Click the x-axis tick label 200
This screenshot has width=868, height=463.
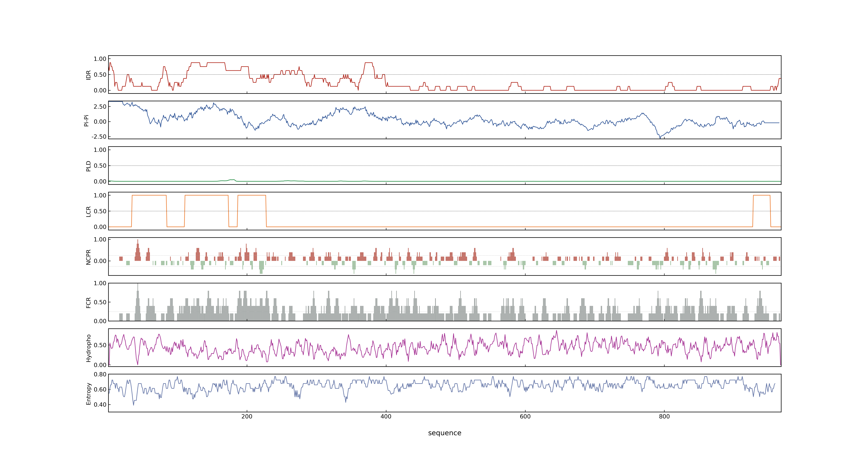247,416
